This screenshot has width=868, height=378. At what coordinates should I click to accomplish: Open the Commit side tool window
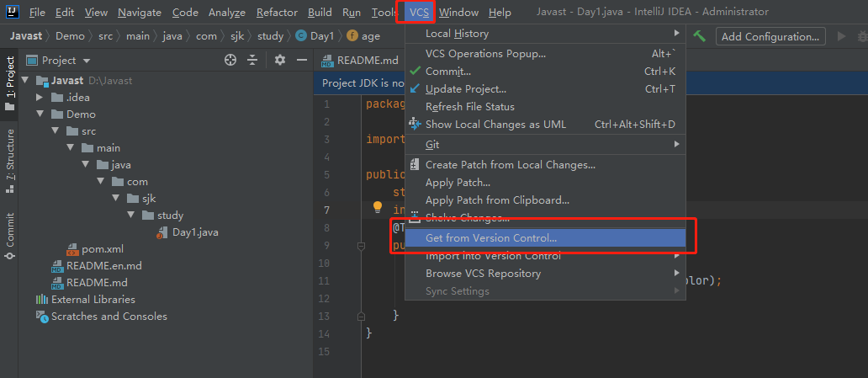(9, 236)
